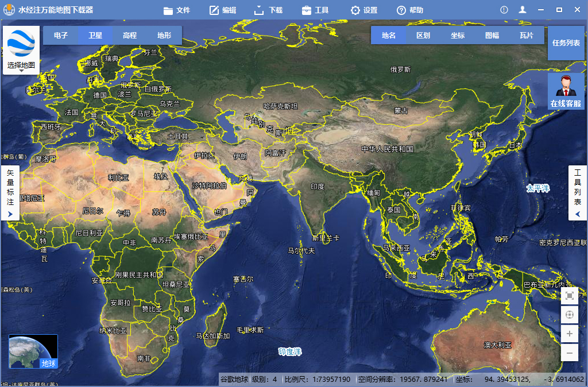The image size is (588, 387).
Task: Click the folder icon beside 文件
Action: coord(168,10)
